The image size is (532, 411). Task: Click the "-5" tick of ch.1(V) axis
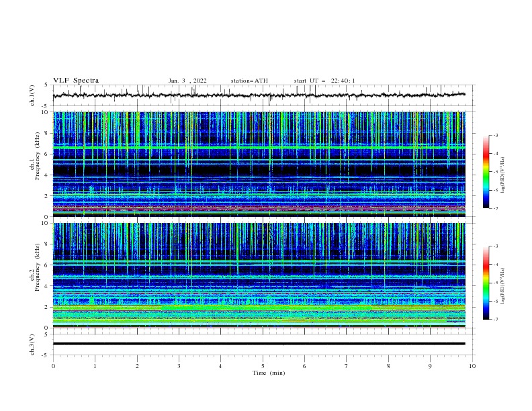pos(46,106)
